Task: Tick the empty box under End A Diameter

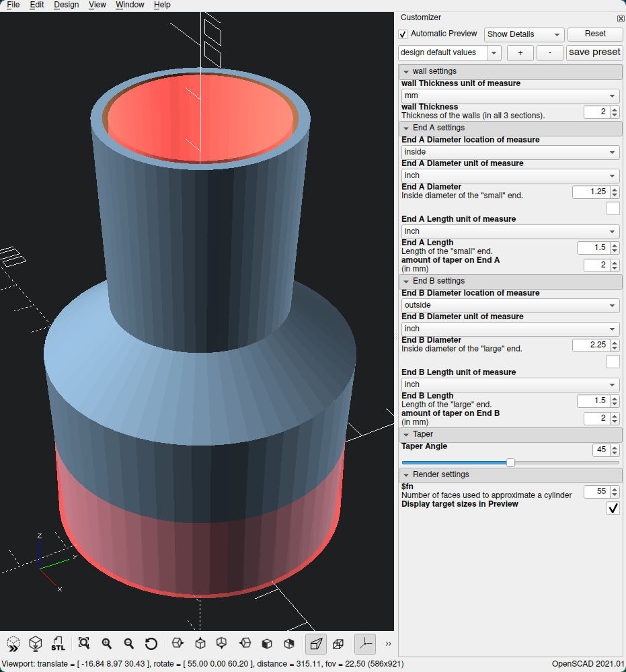Action: point(613,209)
